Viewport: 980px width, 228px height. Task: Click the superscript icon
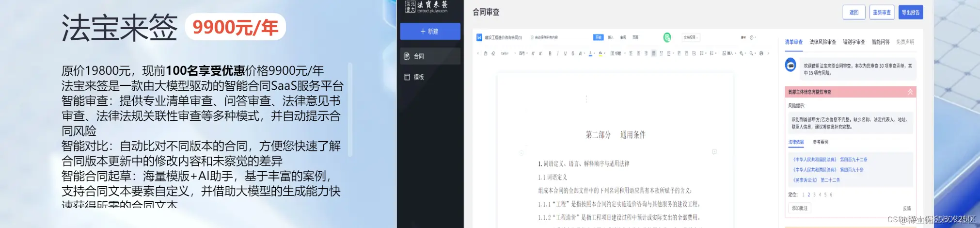click(x=581, y=53)
